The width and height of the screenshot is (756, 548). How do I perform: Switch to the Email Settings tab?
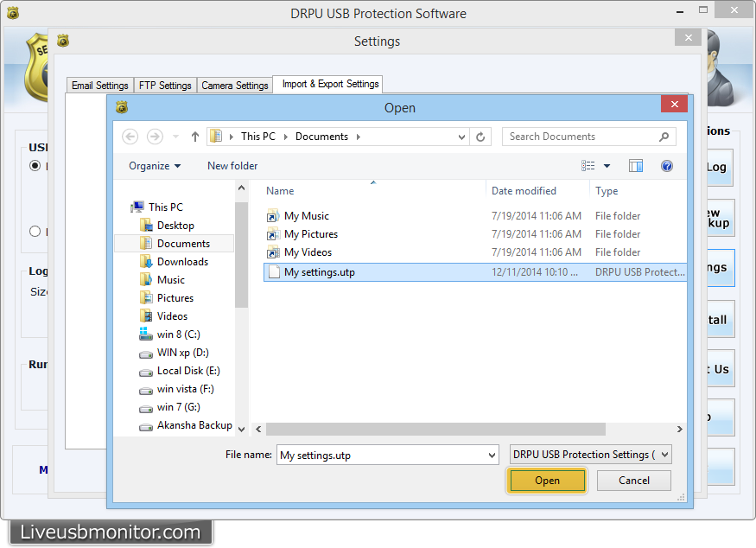point(100,86)
